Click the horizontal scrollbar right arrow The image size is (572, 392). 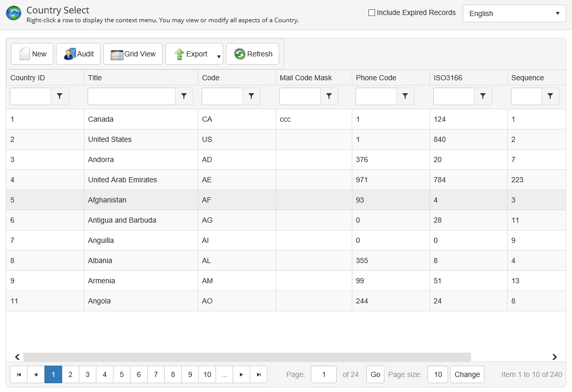pos(554,357)
